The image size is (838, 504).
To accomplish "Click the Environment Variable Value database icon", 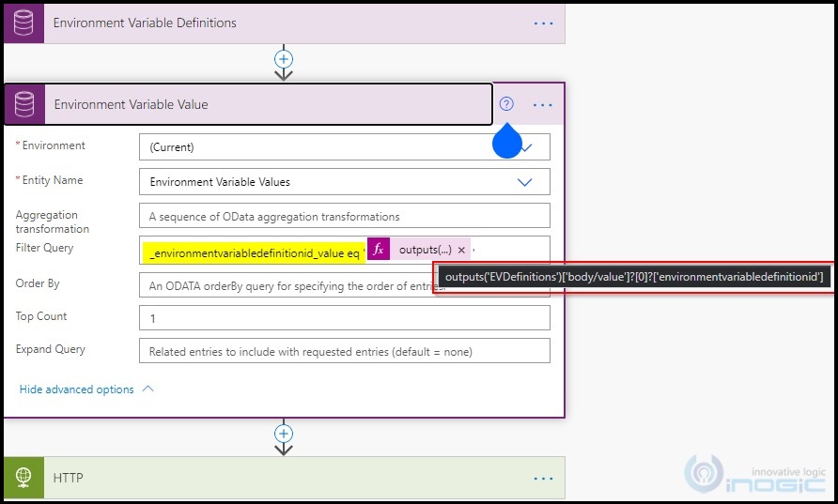I will pos(25,104).
